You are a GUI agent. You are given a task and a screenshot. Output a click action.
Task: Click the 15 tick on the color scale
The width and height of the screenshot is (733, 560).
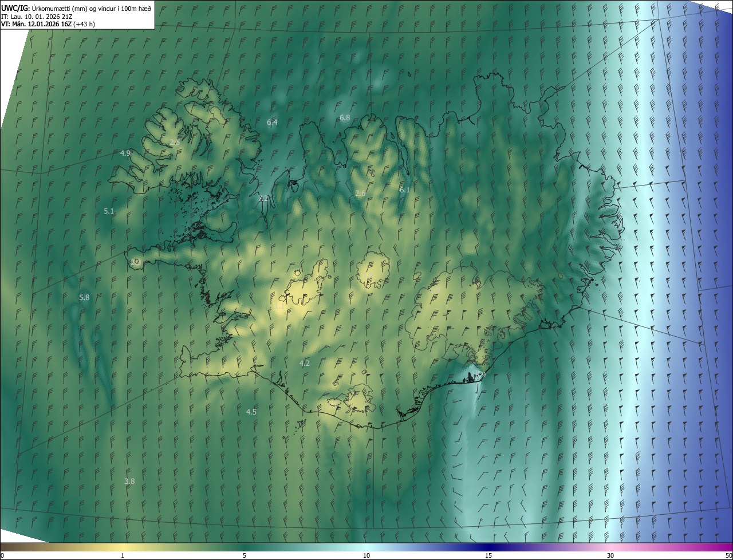tap(488, 555)
